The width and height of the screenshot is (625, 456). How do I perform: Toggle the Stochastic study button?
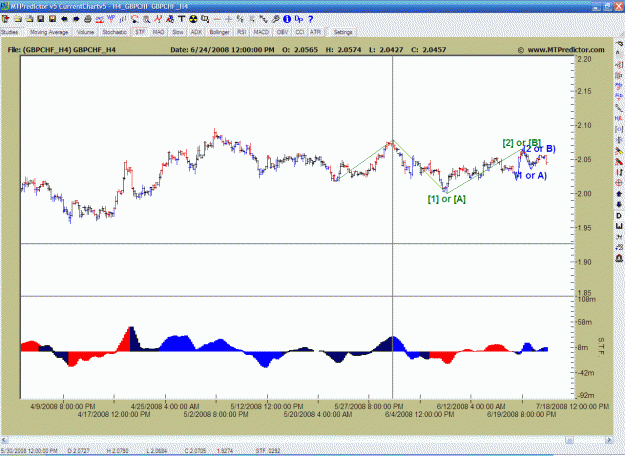click(114, 32)
